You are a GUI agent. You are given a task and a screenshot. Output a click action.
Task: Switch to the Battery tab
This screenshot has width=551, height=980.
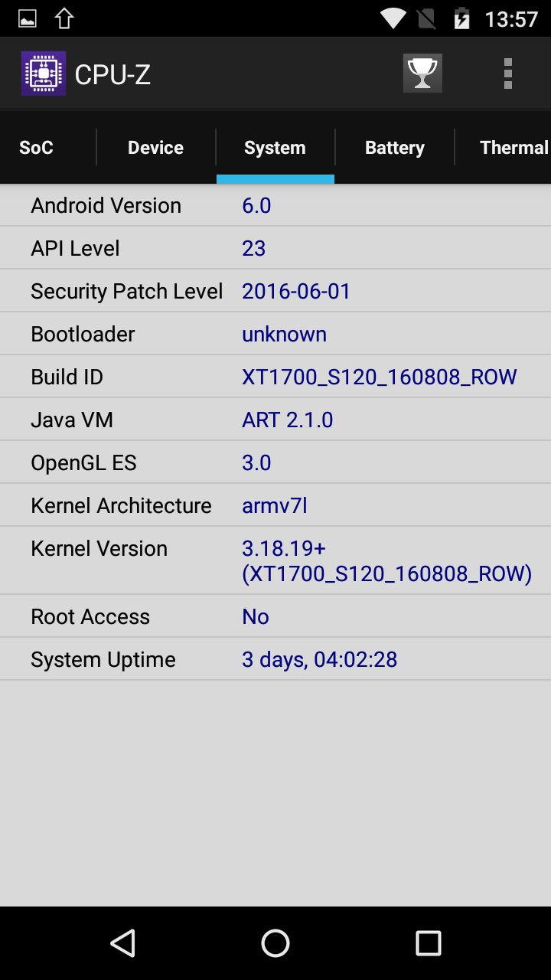click(x=394, y=148)
